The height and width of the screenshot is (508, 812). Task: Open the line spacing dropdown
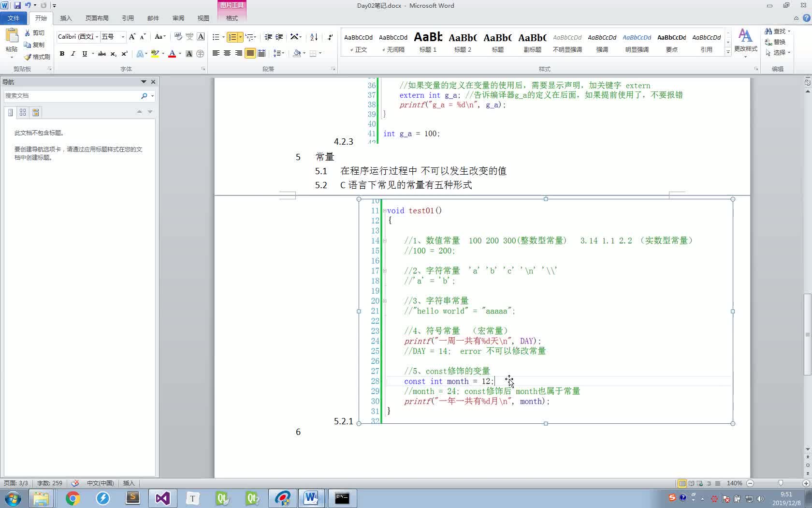[279, 53]
